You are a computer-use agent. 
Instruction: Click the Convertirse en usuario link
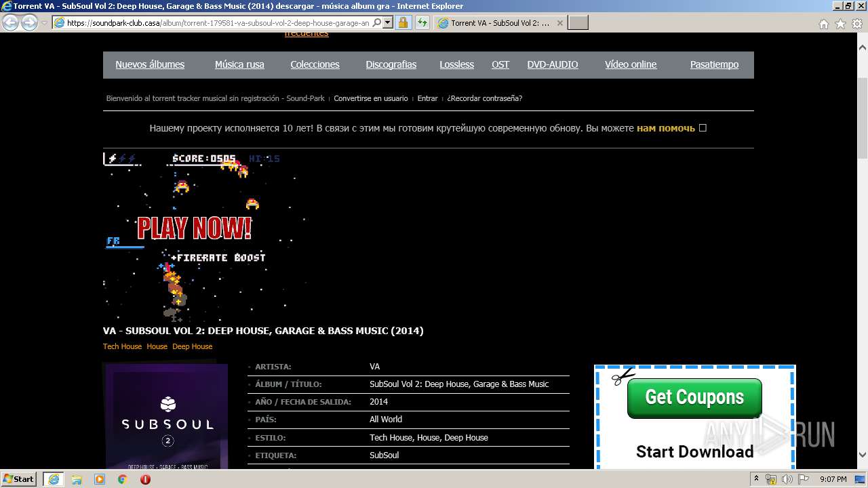pyautogui.click(x=371, y=98)
